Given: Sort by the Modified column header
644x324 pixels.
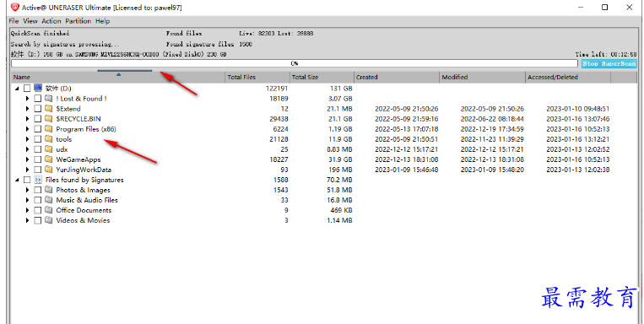Looking at the screenshot, I should (483, 77).
